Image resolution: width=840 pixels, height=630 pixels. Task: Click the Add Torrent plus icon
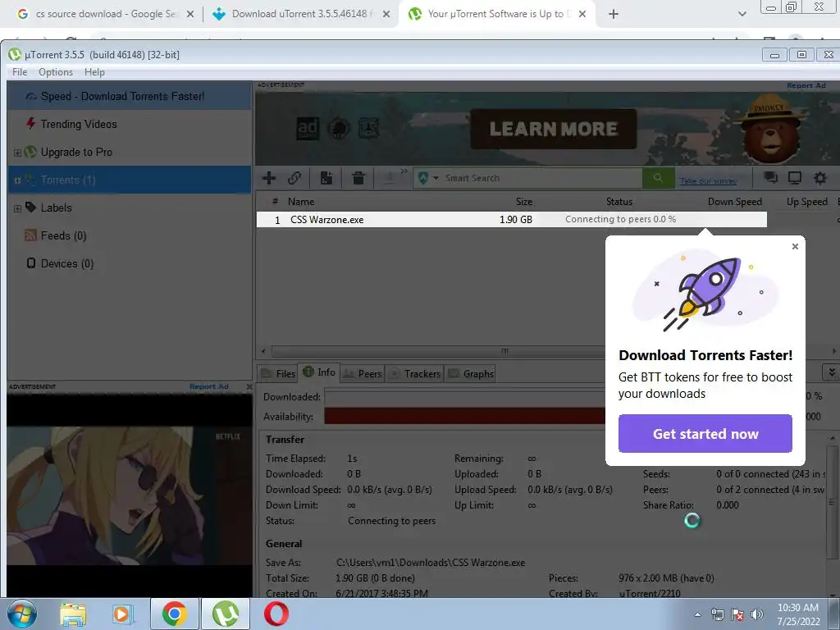click(269, 178)
